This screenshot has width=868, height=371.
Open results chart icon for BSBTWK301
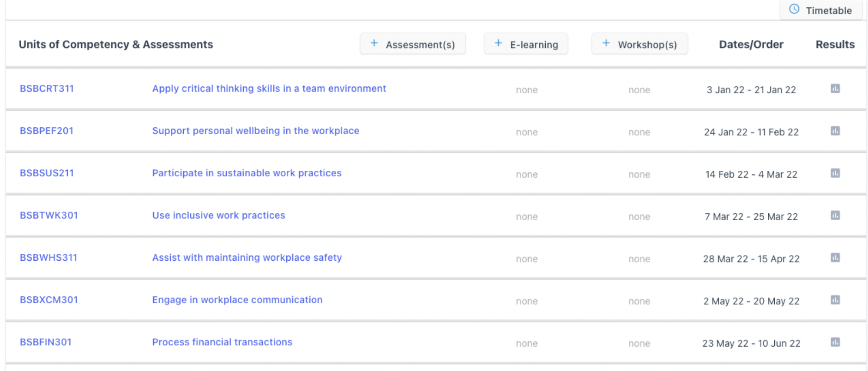[835, 215]
